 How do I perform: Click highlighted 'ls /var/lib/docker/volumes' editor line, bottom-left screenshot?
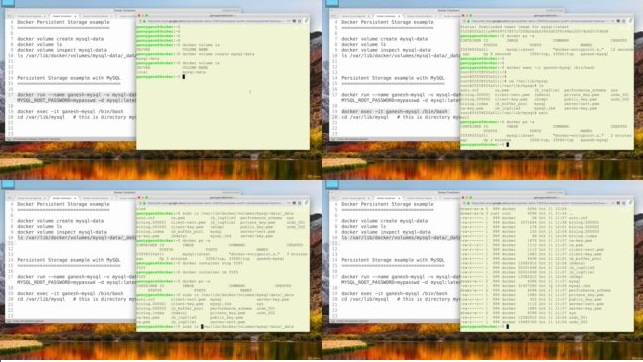77,238
